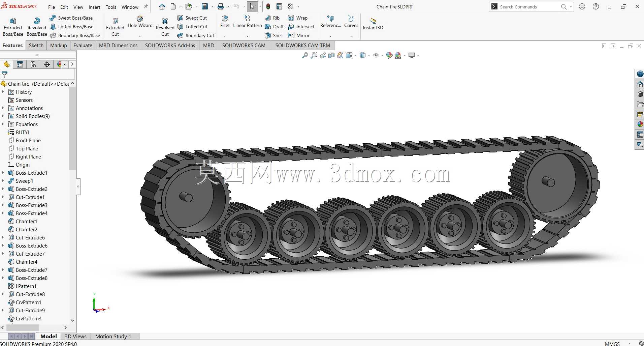This screenshot has height=346, width=644.
Task: Switch to the Evaluate tab
Action: click(83, 45)
